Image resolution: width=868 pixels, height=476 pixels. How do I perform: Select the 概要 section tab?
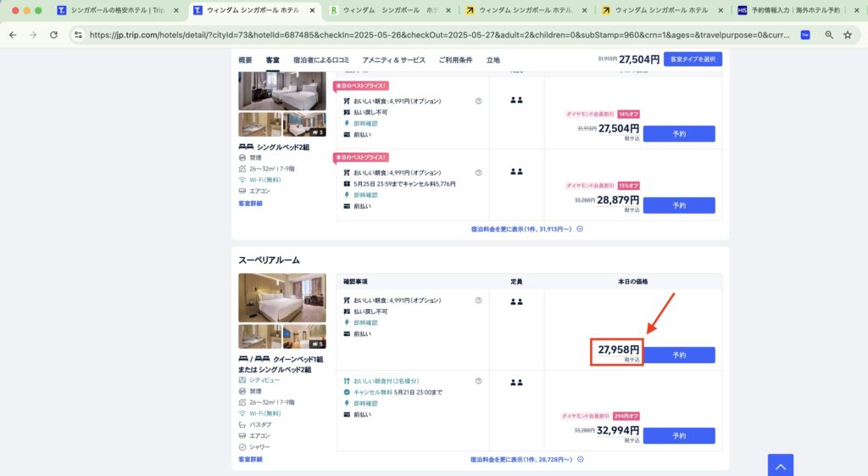point(245,60)
